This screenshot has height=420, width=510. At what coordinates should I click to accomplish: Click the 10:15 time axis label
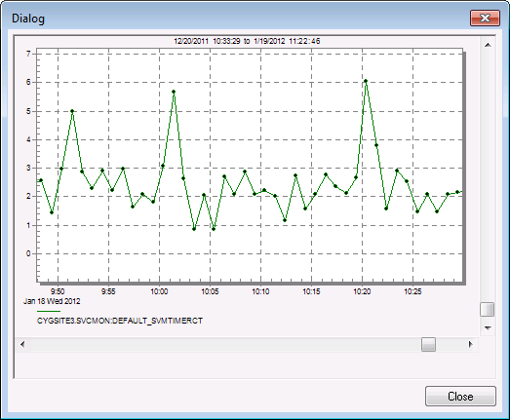click(311, 291)
